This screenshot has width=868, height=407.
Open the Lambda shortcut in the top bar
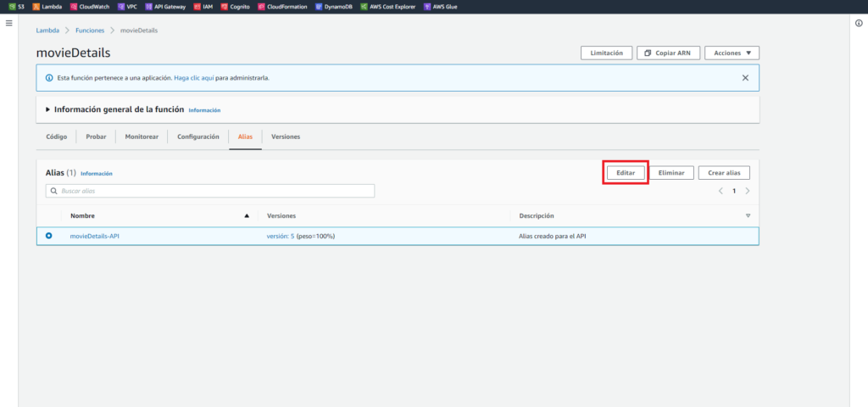(47, 6)
